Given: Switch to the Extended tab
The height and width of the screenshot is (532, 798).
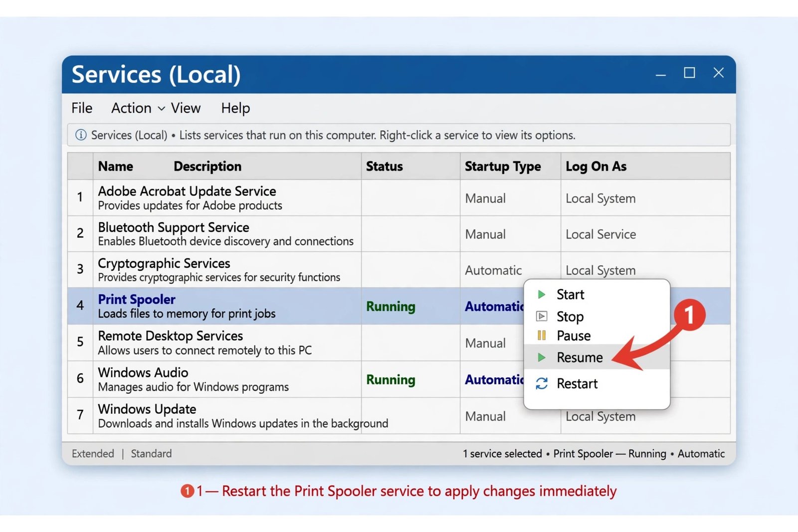Looking at the screenshot, I should point(93,454).
